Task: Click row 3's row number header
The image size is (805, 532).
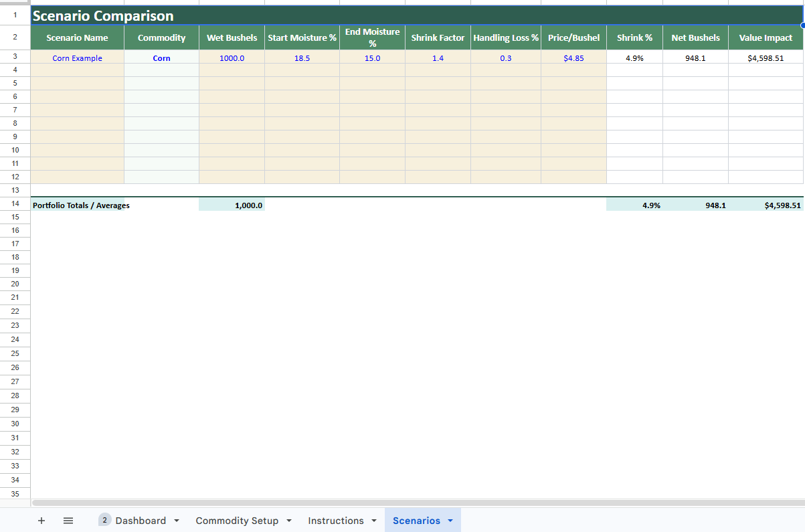Action: tap(15, 58)
